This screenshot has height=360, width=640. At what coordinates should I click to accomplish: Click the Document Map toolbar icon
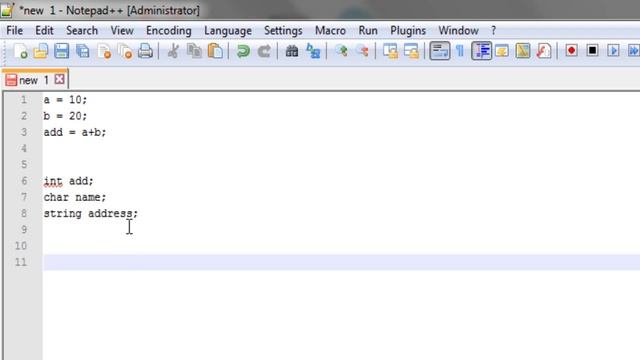(x=523, y=51)
